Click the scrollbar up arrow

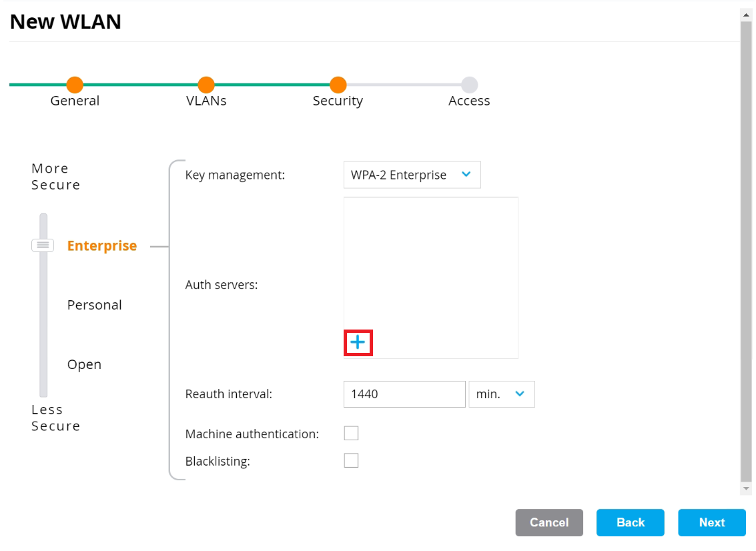746,14
